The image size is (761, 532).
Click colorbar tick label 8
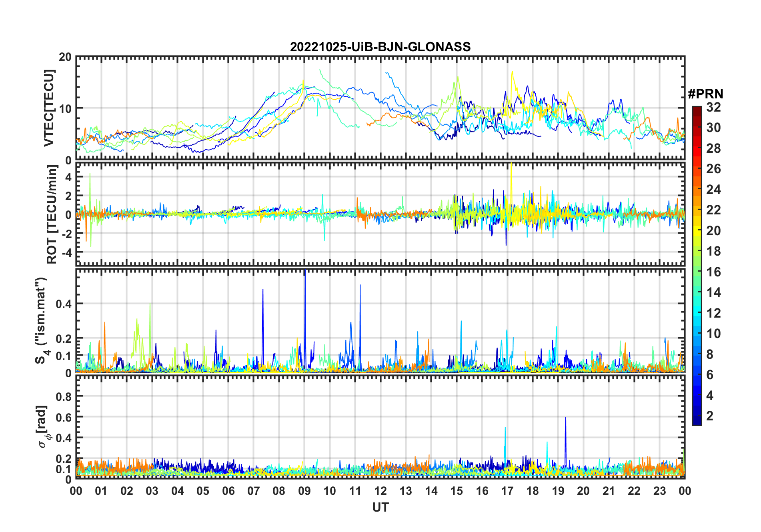click(710, 354)
